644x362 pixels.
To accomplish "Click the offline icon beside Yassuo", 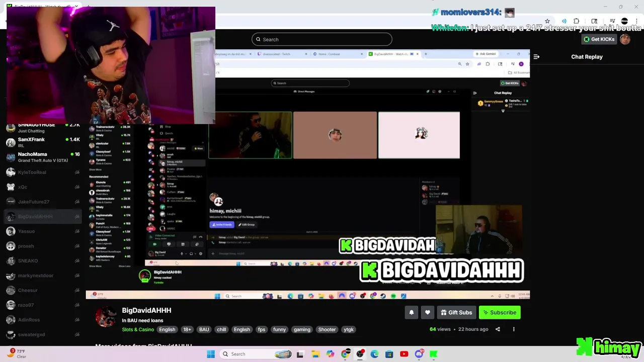I will click(x=77, y=231).
